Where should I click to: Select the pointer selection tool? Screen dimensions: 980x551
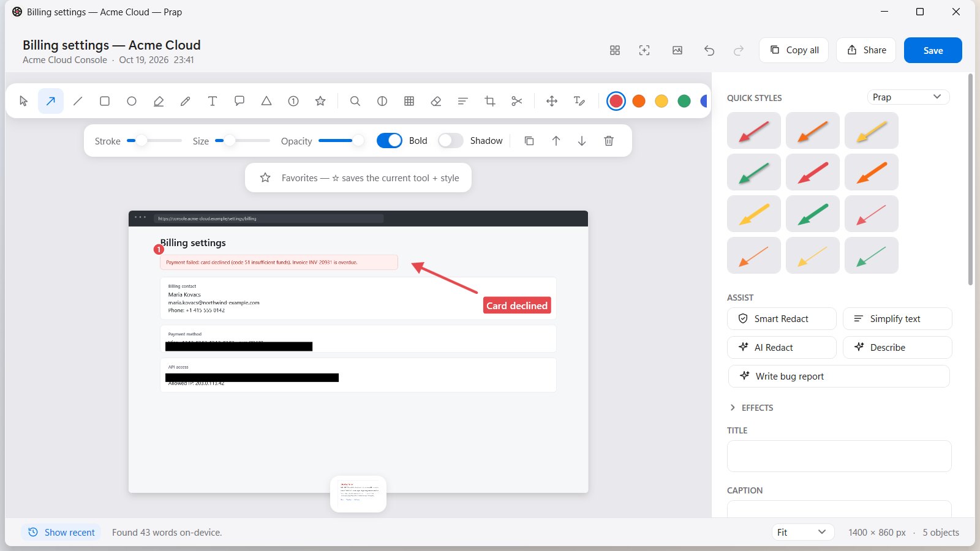click(24, 101)
